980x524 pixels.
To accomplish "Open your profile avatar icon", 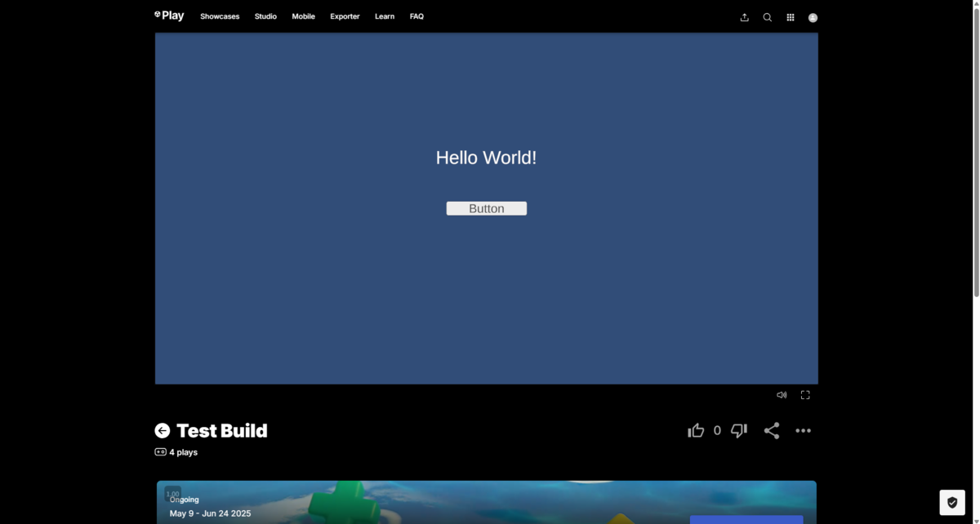I will click(813, 17).
